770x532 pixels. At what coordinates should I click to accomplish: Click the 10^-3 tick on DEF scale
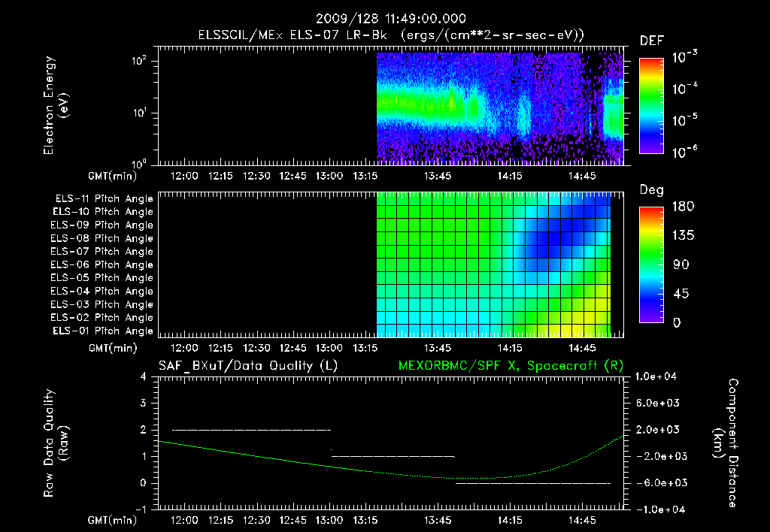coord(684,57)
